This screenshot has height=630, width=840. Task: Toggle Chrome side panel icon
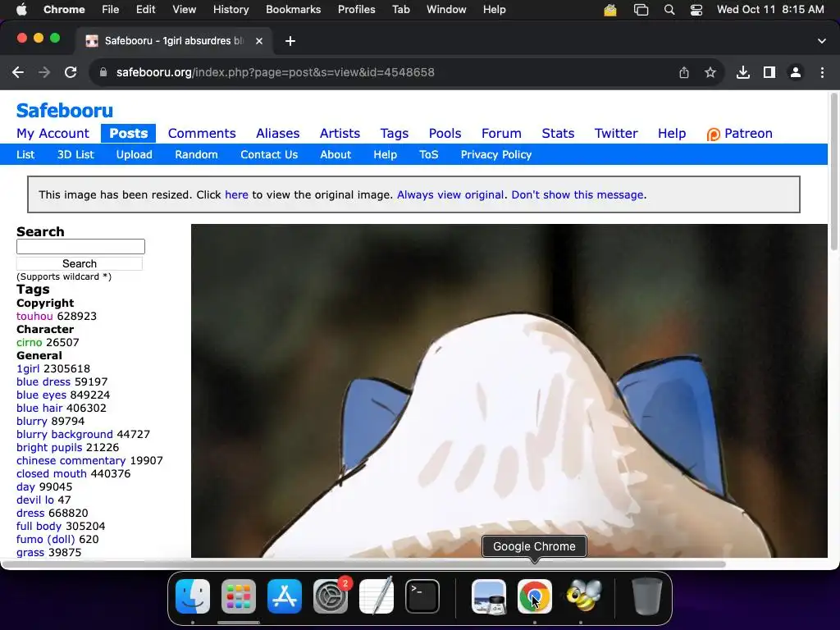769,72
